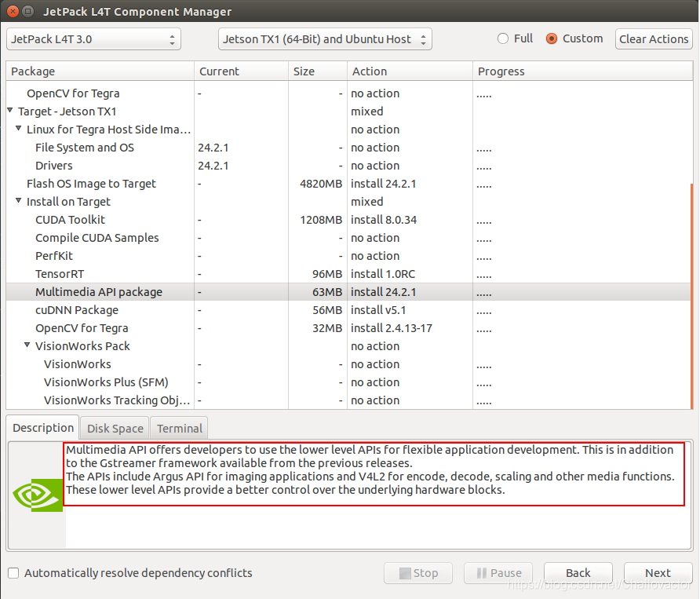Click the package list vertical scrollbar
The height and width of the screenshot is (599, 700).
pos(691,296)
